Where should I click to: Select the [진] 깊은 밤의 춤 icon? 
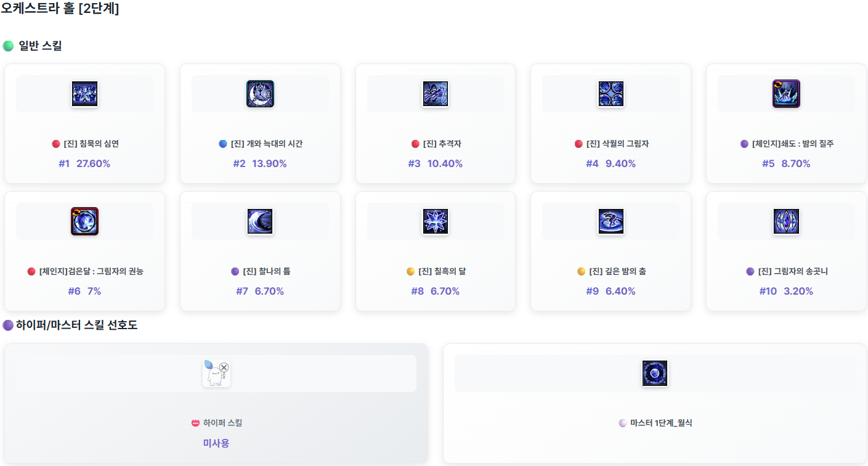pos(610,221)
